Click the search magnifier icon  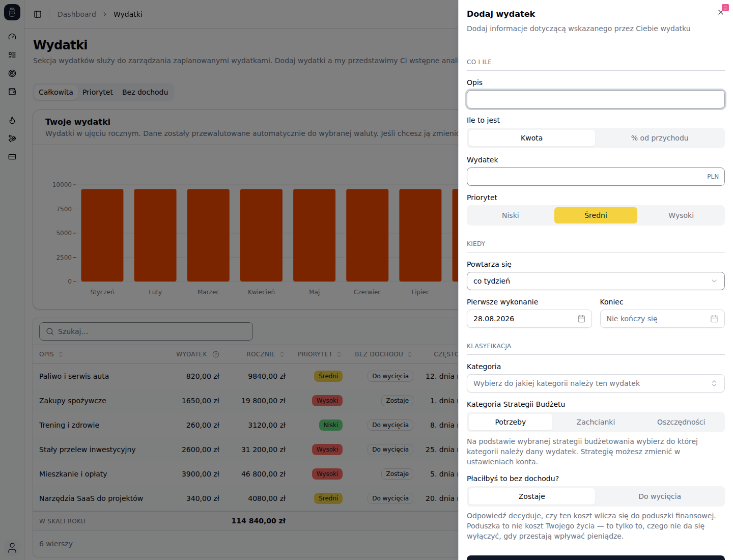click(50, 331)
